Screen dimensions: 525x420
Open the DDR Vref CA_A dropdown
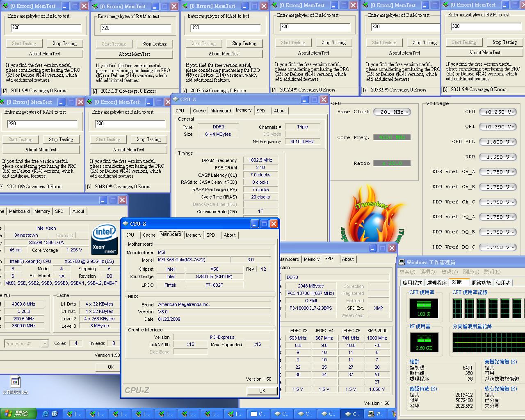click(498, 172)
